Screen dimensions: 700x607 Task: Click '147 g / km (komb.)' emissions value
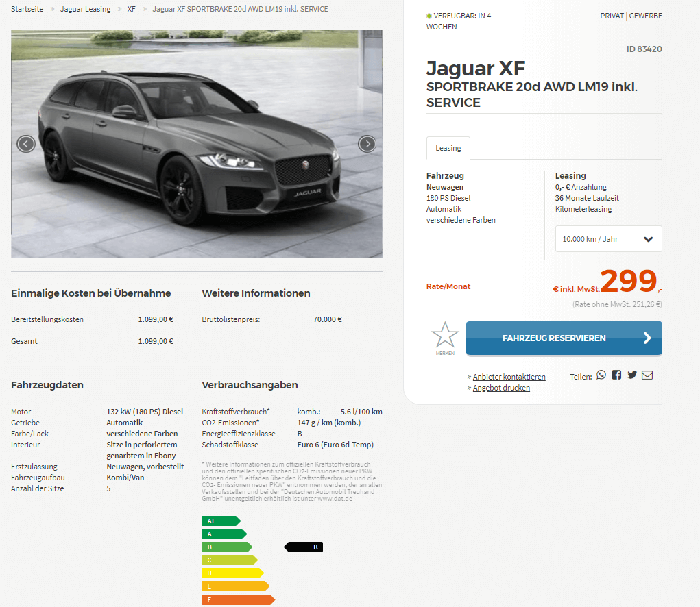point(329,423)
